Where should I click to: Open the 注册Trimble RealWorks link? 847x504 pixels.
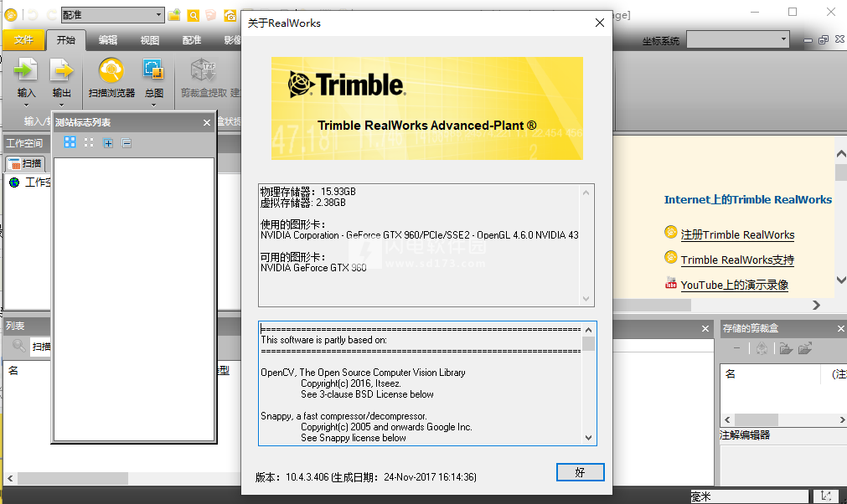737,234
